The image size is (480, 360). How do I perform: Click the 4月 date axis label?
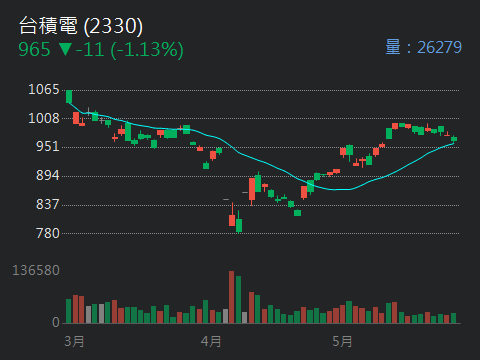point(211,342)
